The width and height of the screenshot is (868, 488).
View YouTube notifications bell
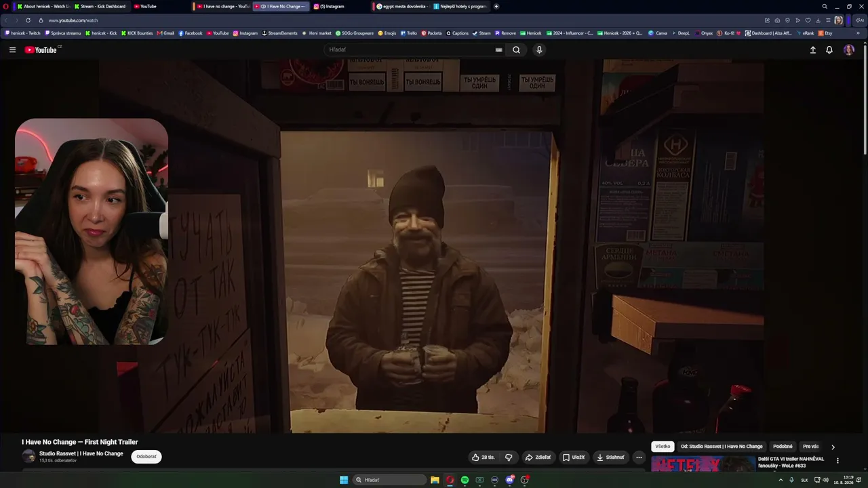(x=829, y=49)
